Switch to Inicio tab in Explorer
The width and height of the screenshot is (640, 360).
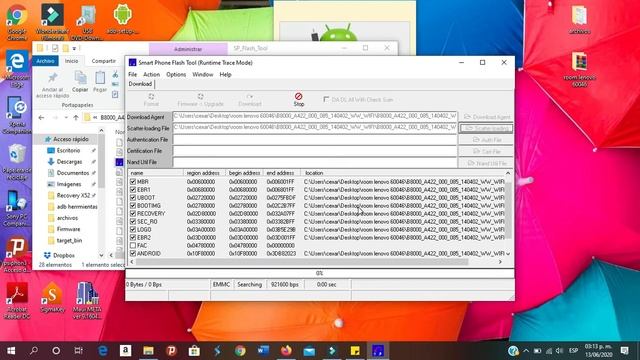pyautogui.click(x=71, y=61)
